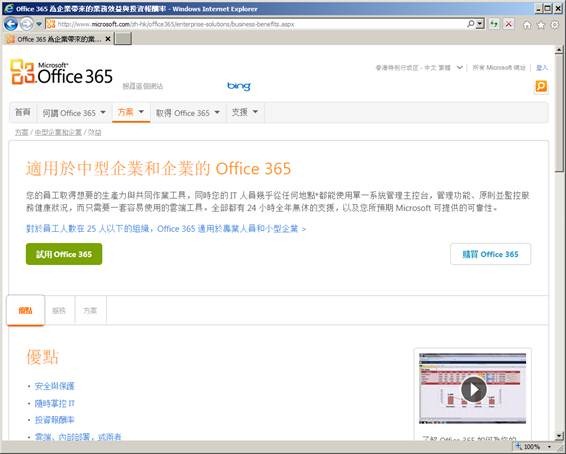Screen dimensions: 566x454
Task: Refresh the page using the green arrows icon
Action: [x=494, y=24]
